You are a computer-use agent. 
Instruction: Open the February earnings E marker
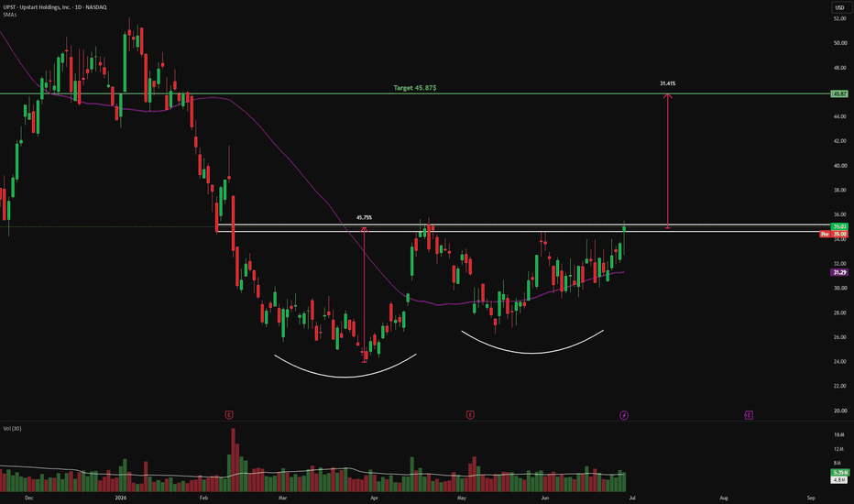click(229, 415)
